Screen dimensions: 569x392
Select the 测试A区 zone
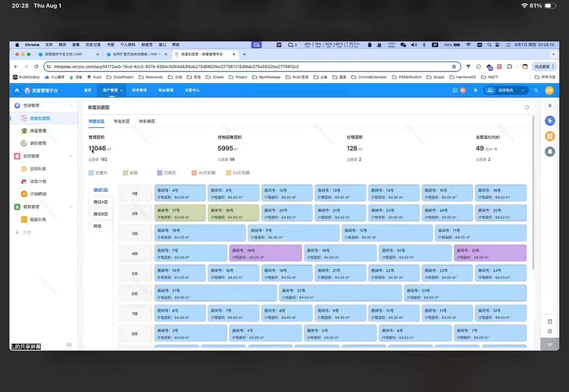(x=101, y=202)
